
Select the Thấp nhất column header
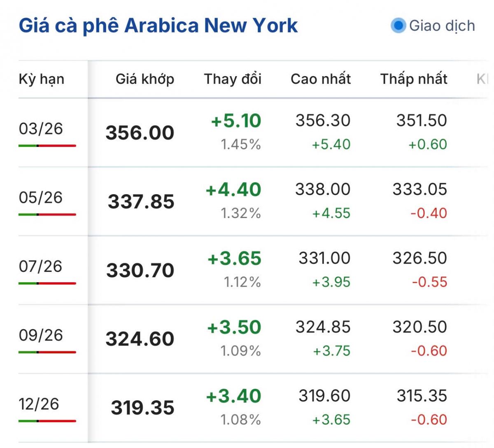click(x=414, y=79)
